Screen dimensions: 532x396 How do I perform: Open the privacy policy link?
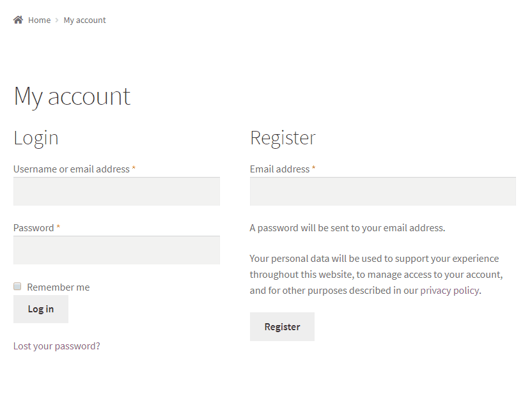[448, 290]
